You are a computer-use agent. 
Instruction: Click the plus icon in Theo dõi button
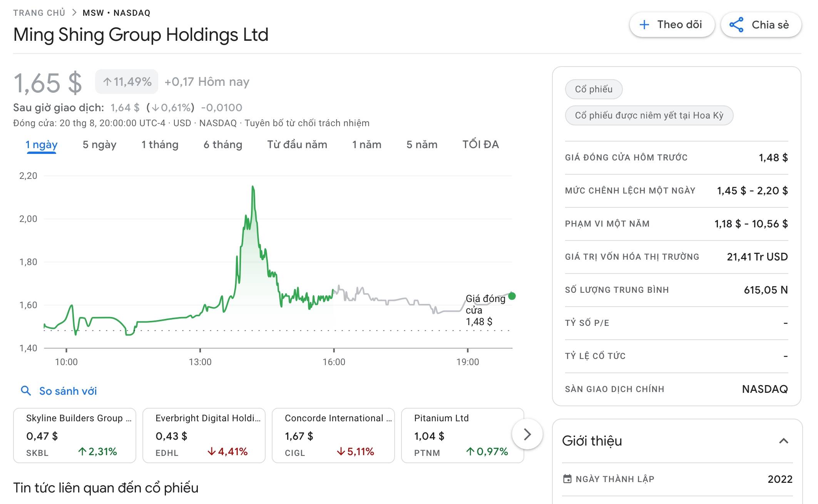pyautogui.click(x=644, y=25)
